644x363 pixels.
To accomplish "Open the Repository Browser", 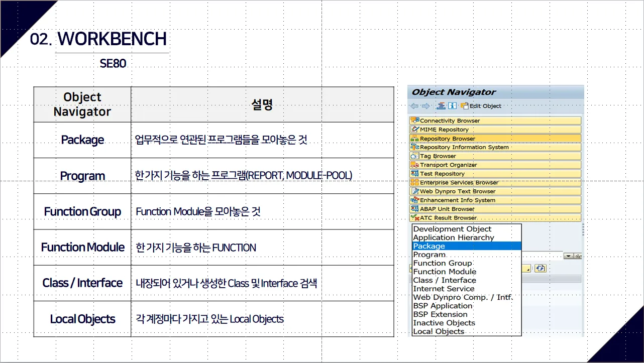I will pos(447,139).
